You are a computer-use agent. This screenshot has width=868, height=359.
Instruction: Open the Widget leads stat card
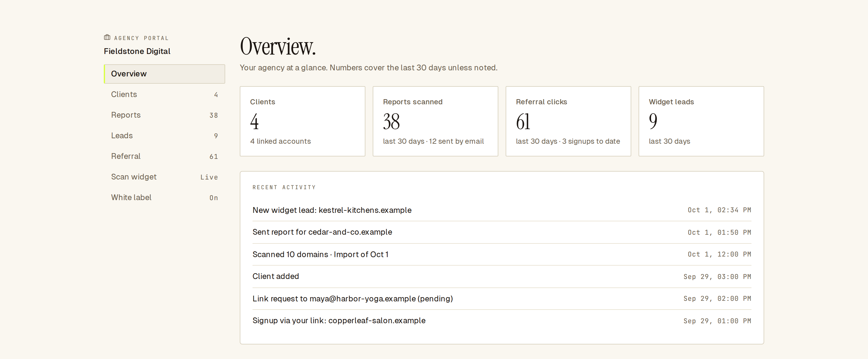701,121
